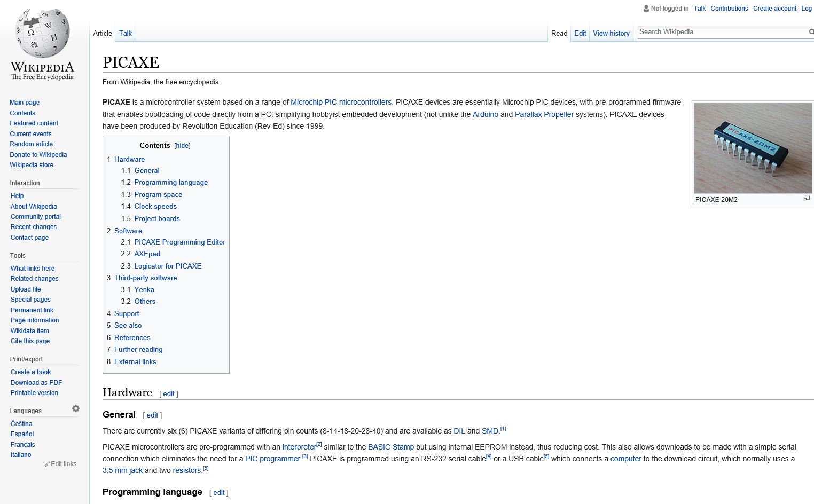The height and width of the screenshot is (504, 814).
Task: Click the Create account link
Action: 774,9
